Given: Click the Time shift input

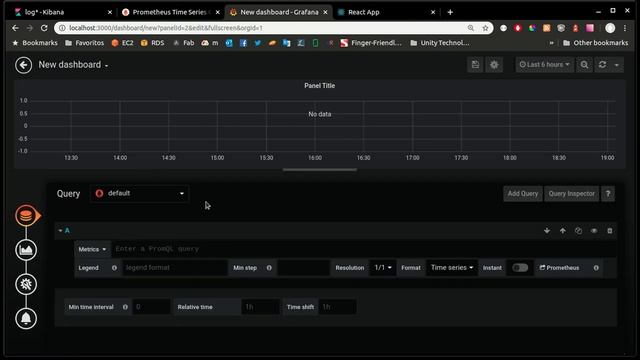Looking at the screenshot, I should [x=337, y=307].
